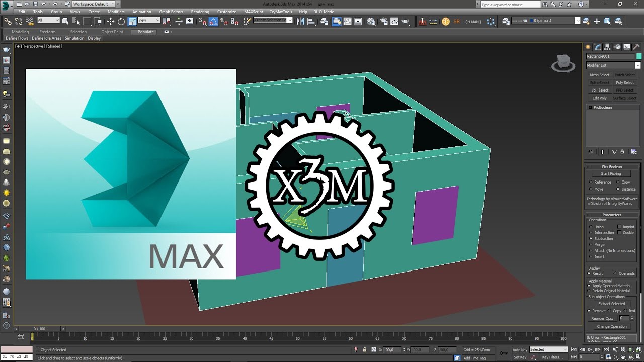
Task: Open the Modifiers menu
Action: coord(116,12)
